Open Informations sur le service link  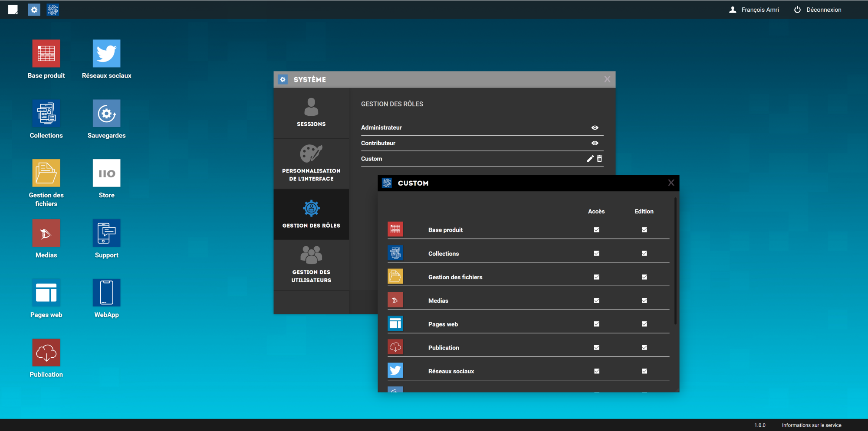[811, 425]
